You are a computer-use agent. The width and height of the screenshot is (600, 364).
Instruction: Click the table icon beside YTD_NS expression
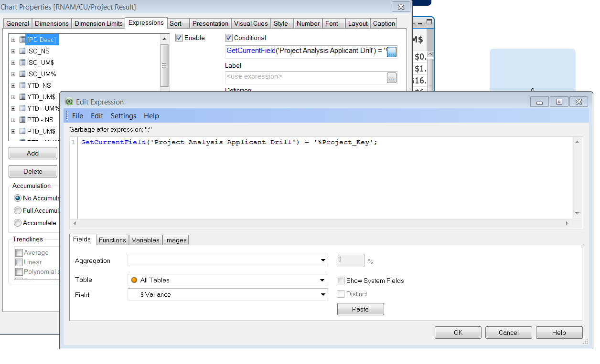click(22, 85)
